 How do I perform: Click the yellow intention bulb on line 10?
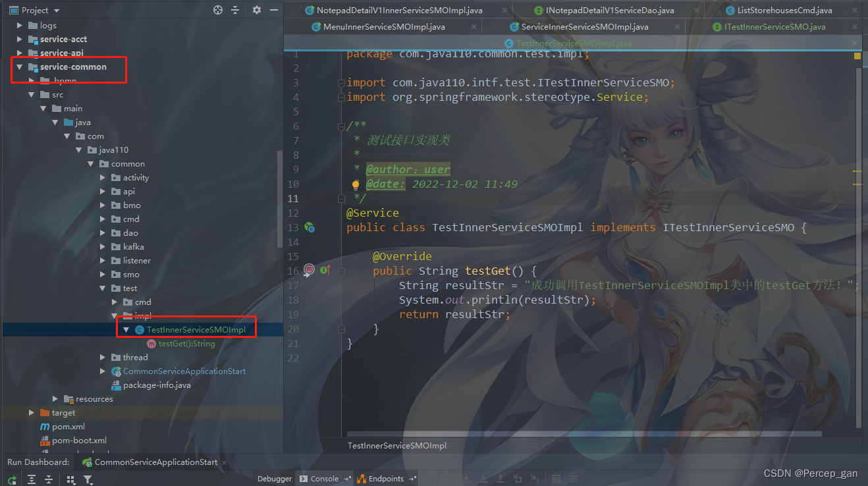[x=356, y=184]
